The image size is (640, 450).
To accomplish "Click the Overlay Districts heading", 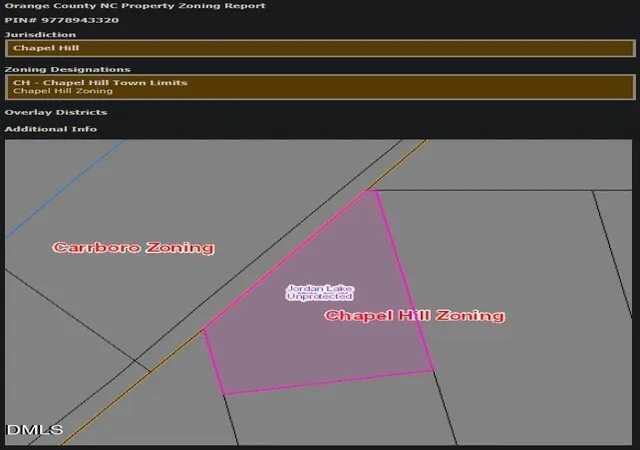I will click(x=56, y=112).
